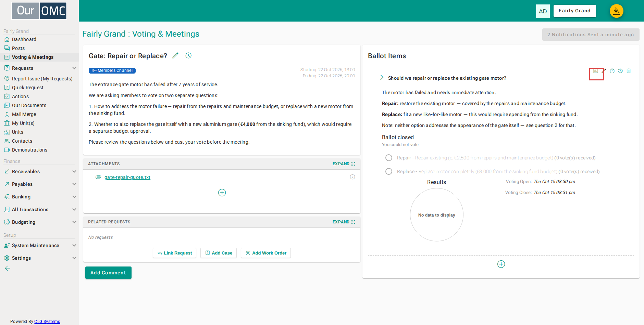Click the Members Channel tag

[x=112, y=70]
